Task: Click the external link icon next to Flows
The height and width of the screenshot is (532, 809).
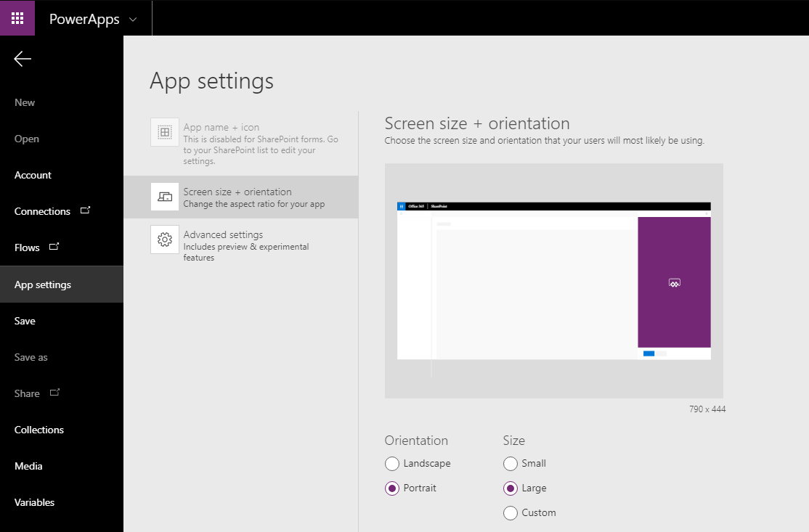Action: tap(54, 247)
